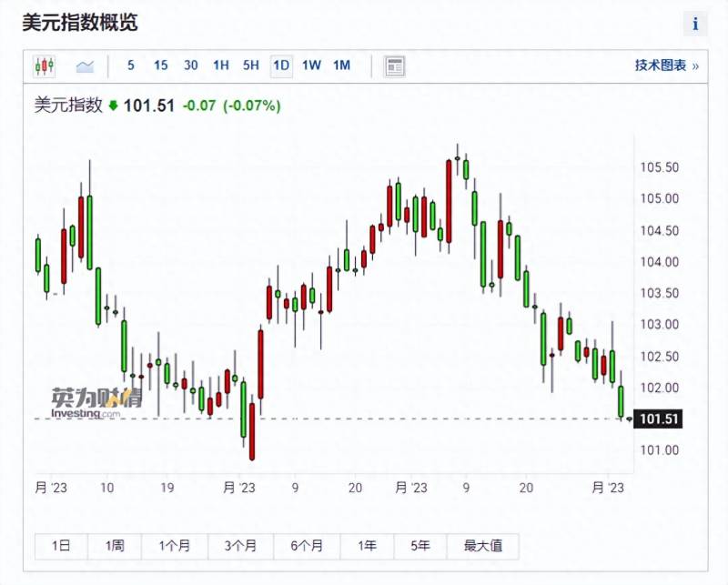728x585 pixels.
Task: Click the 美元指数概览 heading
Action: click(x=80, y=22)
